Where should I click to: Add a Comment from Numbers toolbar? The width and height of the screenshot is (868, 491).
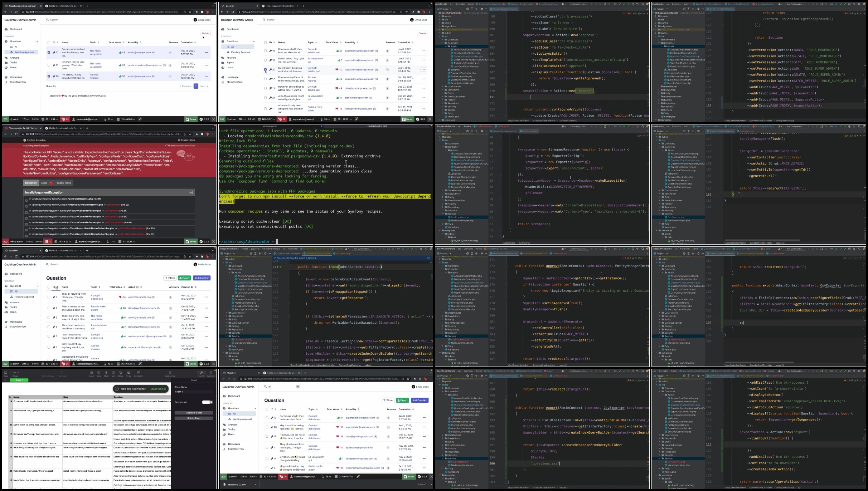(x=138, y=373)
